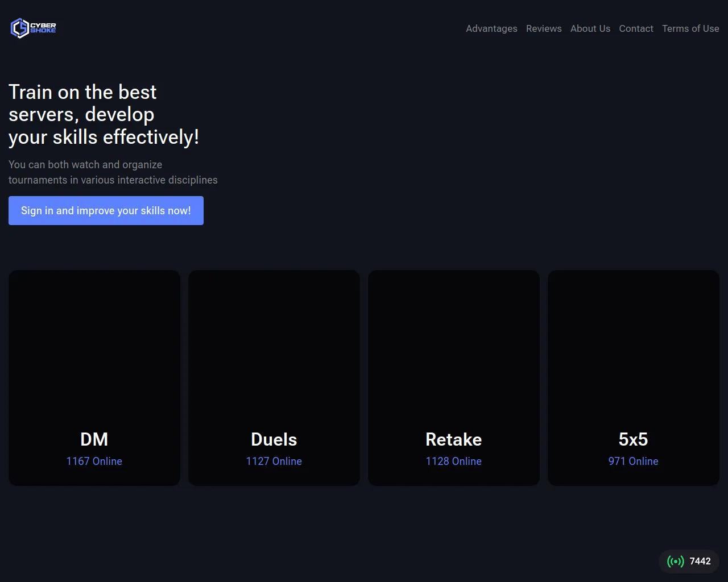The image size is (728, 582).
Task: Click the 1127 Online count under Duels
Action: tap(274, 461)
